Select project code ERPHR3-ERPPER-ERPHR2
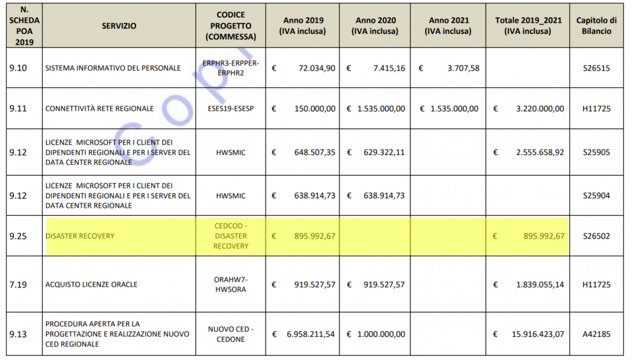633x364 pixels. coord(231,68)
